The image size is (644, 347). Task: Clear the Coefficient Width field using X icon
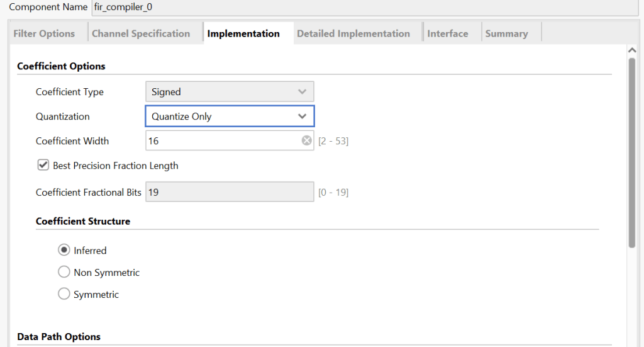point(306,141)
